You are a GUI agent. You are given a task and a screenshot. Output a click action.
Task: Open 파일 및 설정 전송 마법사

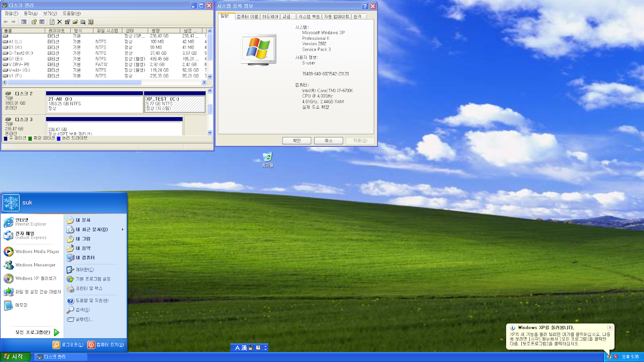pyautogui.click(x=32, y=292)
